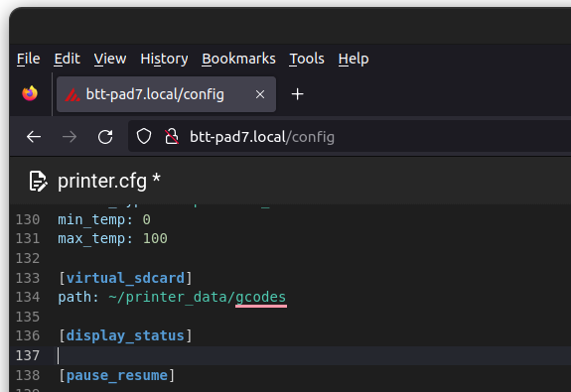571x392 pixels.
Task: Click the forward navigation arrow
Action: (x=70, y=137)
